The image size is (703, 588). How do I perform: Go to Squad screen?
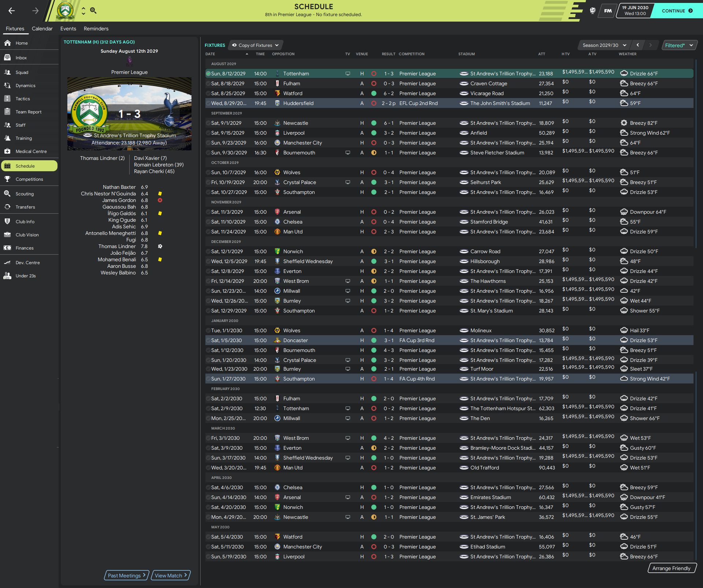tap(29, 72)
